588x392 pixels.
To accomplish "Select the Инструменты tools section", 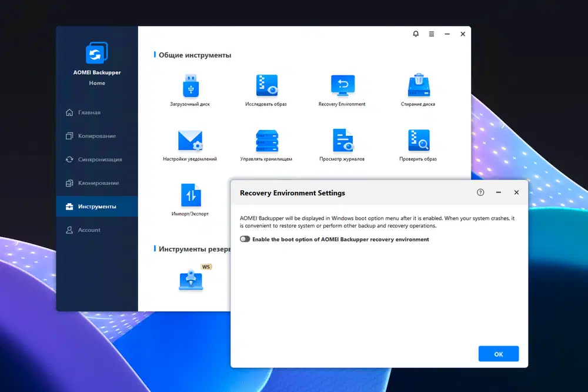I will 97,206.
